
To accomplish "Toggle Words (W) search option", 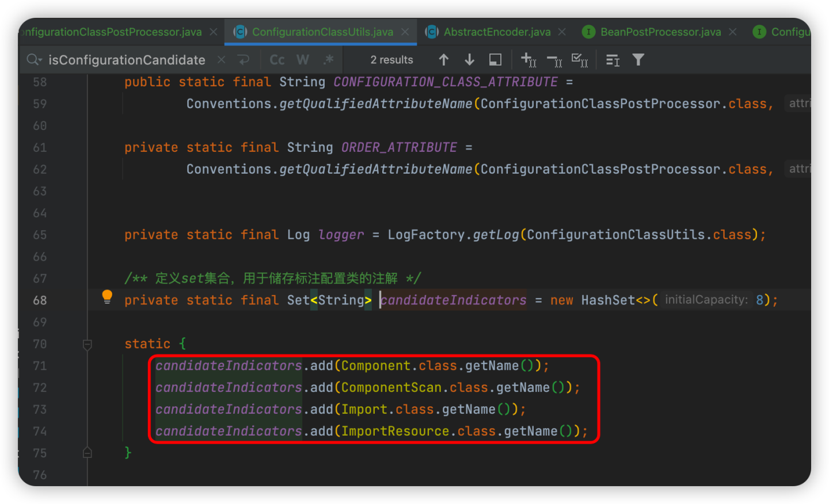I will [303, 60].
